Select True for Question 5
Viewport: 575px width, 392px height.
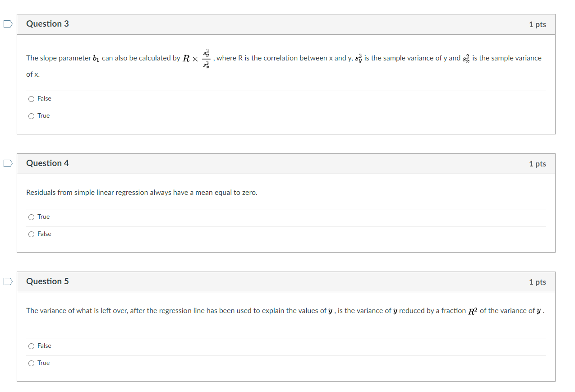(x=31, y=363)
